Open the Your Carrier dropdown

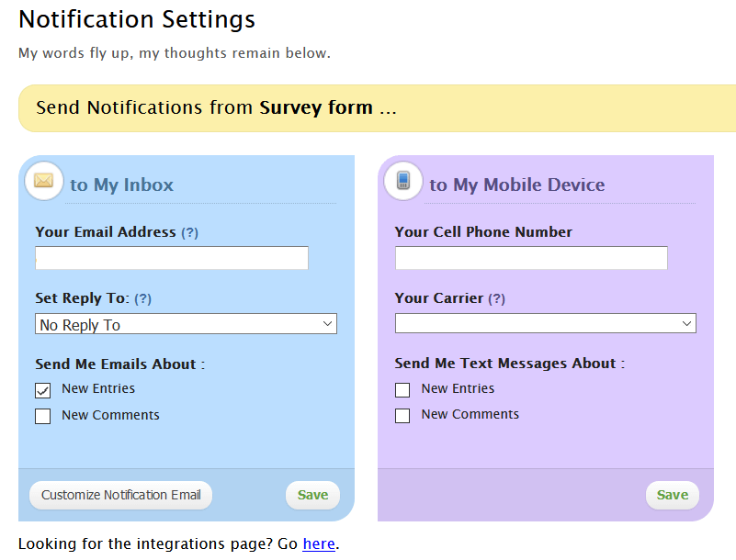[x=545, y=323]
